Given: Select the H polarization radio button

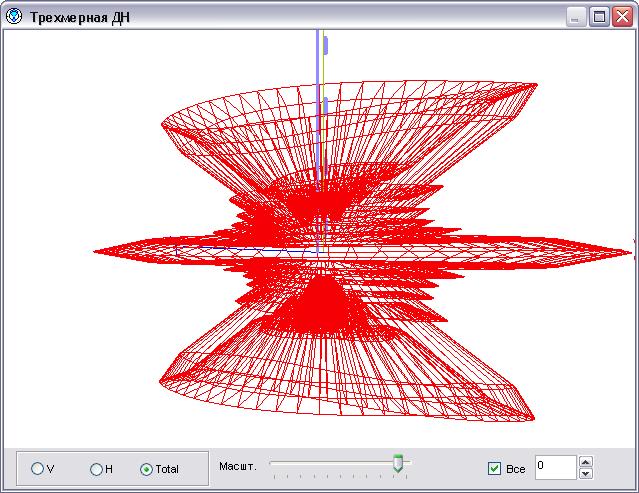Looking at the screenshot, I should click(x=96, y=468).
